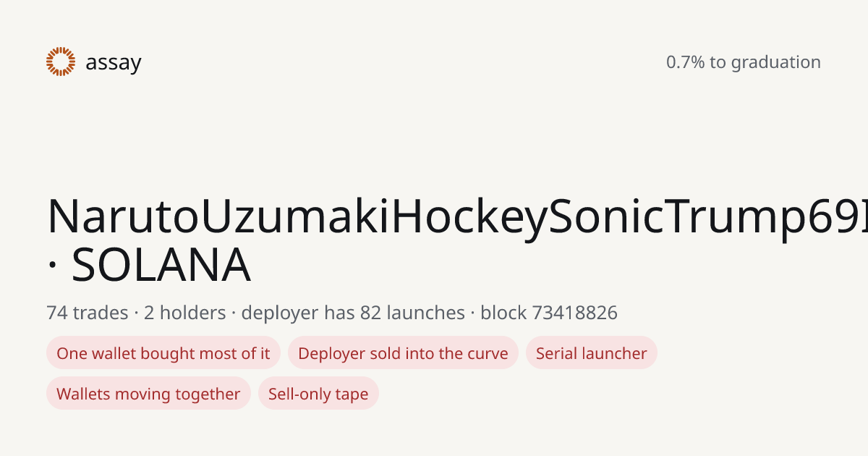868x456 pixels.
Task: Open the assay wordmark home link
Action: pyautogui.click(x=114, y=63)
